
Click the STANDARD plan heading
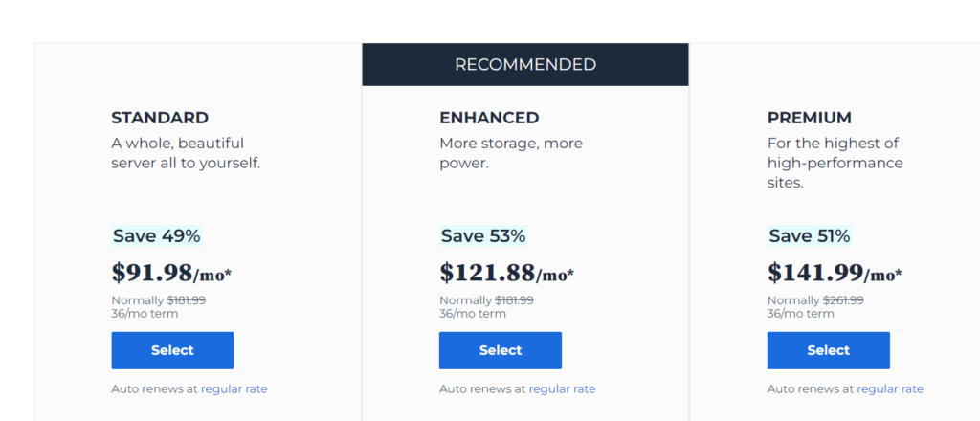160,118
